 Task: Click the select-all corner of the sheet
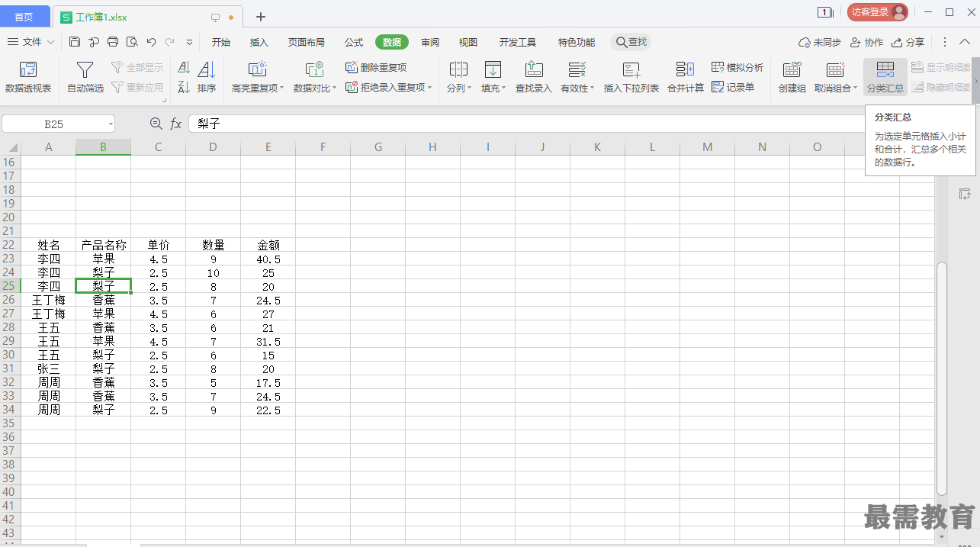pos(11,147)
